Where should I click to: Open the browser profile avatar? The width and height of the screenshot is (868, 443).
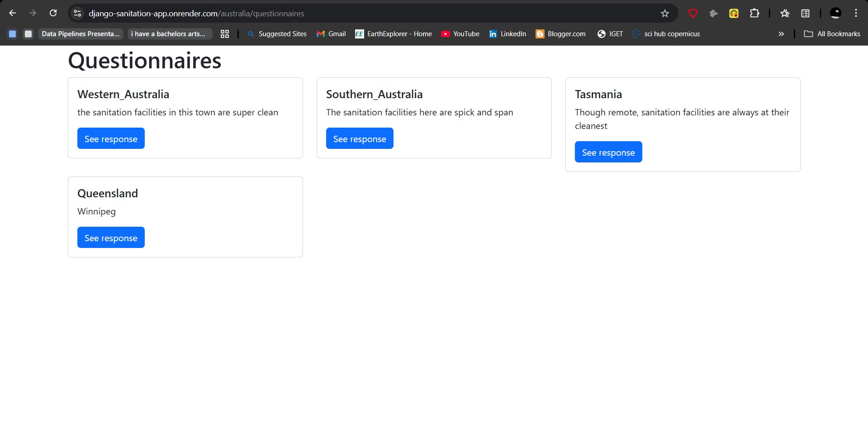pos(835,13)
